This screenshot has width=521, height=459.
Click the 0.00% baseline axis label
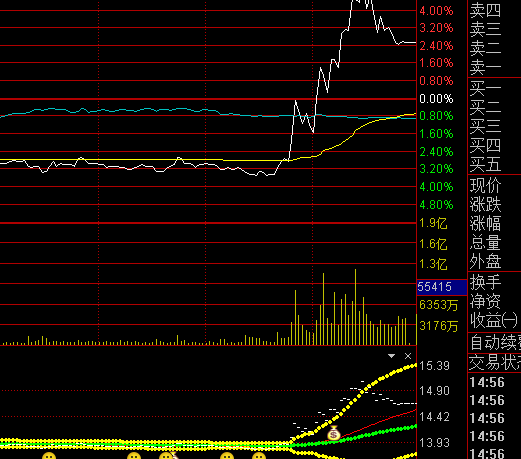pos(436,99)
